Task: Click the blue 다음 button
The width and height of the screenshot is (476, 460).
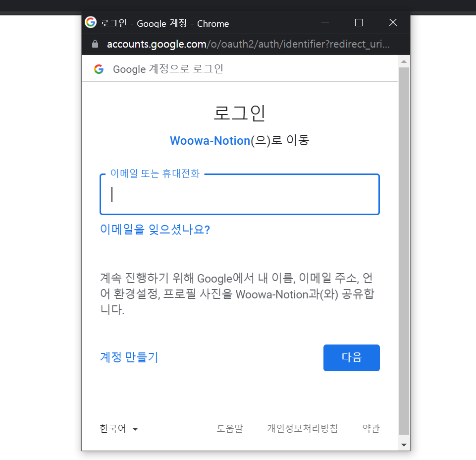Action: coord(351,357)
